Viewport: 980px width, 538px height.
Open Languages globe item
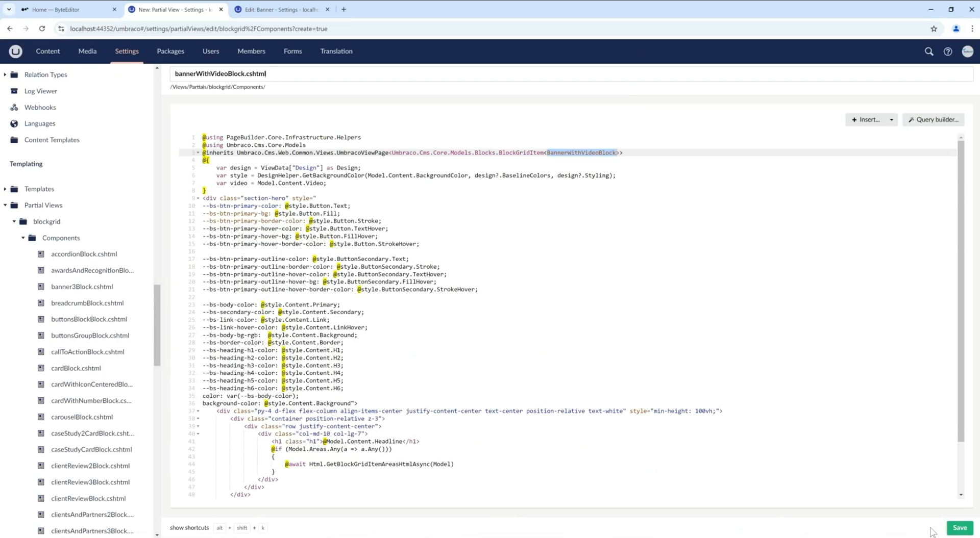[x=39, y=123]
